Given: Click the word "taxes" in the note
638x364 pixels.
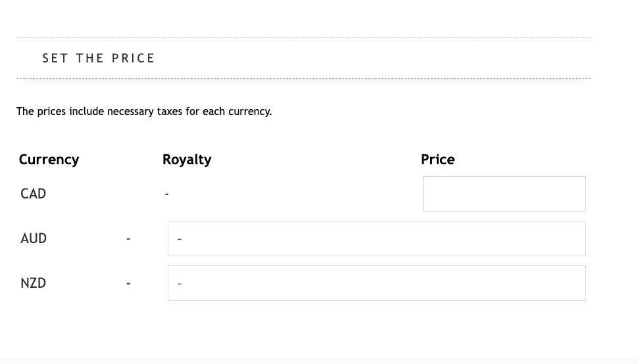Looking at the screenshot, I should point(170,112).
